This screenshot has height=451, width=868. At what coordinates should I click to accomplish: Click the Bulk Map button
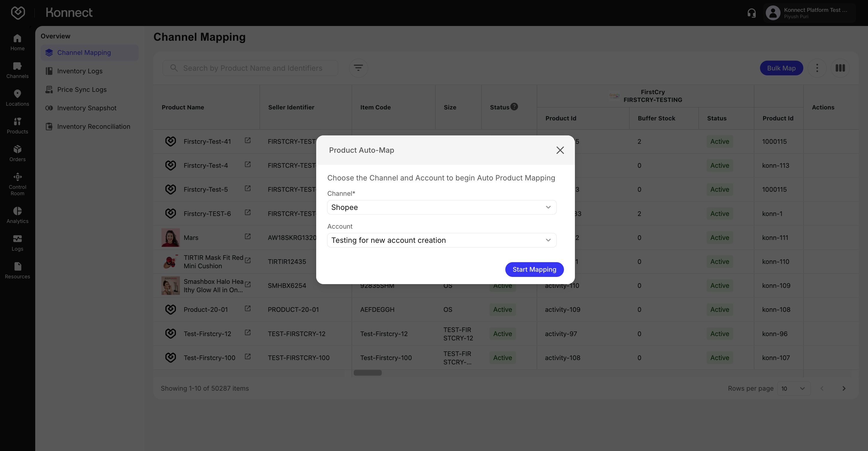pos(781,68)
